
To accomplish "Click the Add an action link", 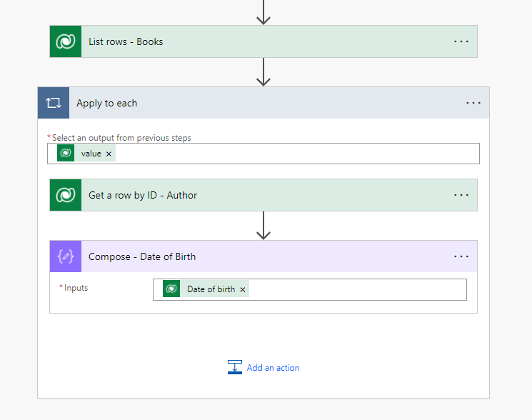I will coord(273,368).
